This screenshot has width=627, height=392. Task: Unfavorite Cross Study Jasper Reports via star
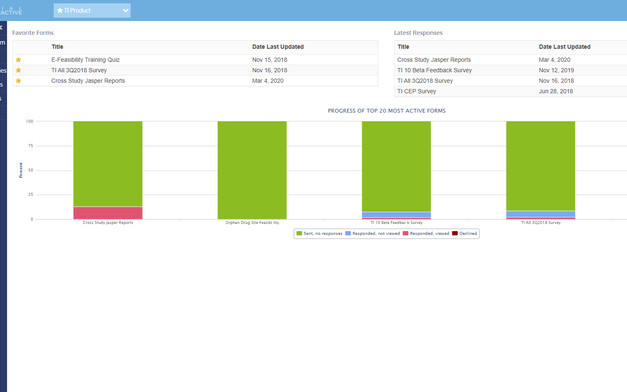pyautogui.click(x=18, y=81)
